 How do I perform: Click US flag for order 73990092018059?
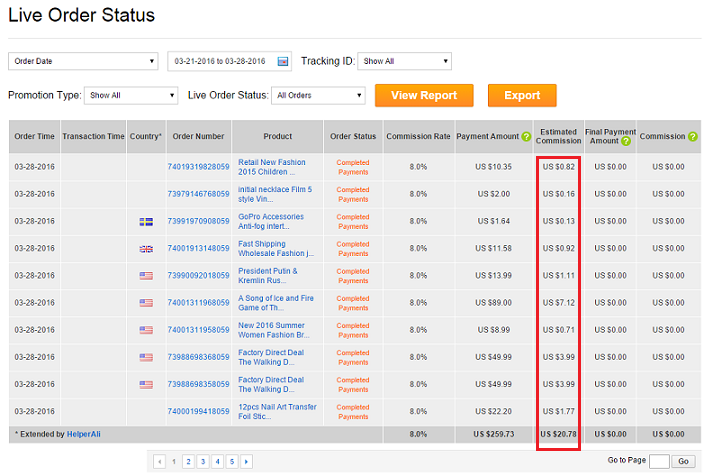146,276
